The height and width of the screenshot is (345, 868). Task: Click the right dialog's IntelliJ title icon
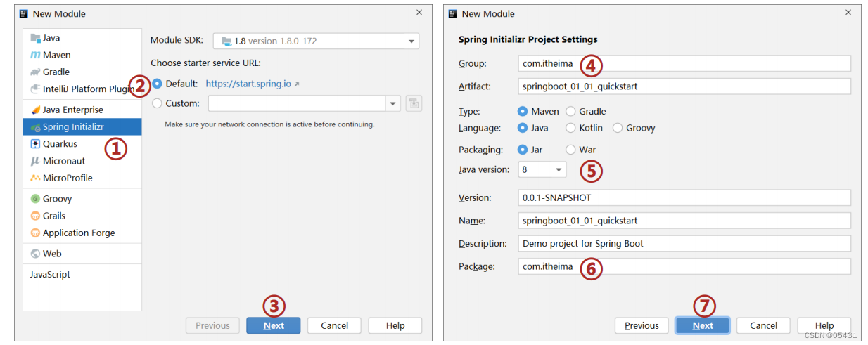coord(453,13)
